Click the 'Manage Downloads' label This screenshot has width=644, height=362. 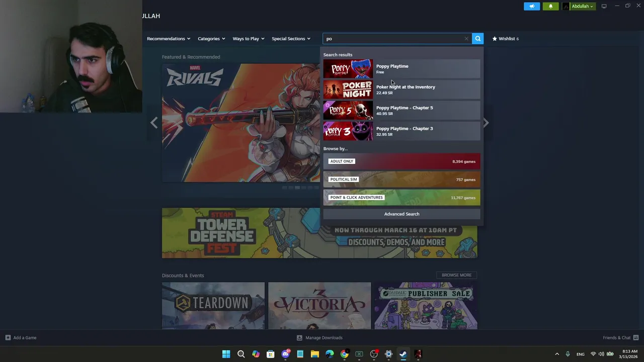click(324, 338)
